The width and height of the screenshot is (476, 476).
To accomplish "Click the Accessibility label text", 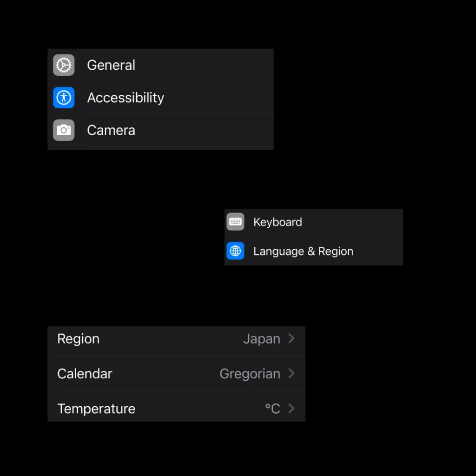I will point(126,98).
